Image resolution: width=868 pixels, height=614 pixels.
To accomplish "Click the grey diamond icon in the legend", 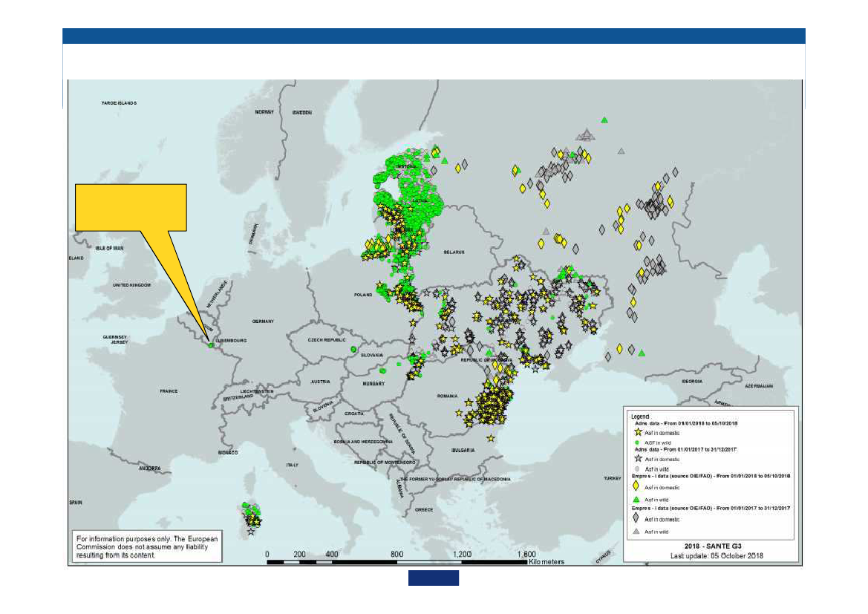I will pos(636,517).
